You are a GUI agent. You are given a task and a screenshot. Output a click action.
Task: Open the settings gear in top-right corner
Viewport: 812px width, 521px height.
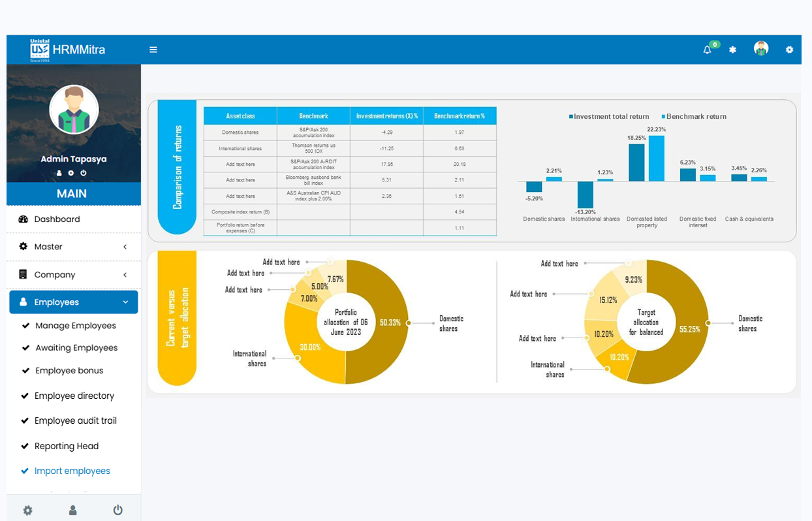pyautogui.click(x=789, y=50)
